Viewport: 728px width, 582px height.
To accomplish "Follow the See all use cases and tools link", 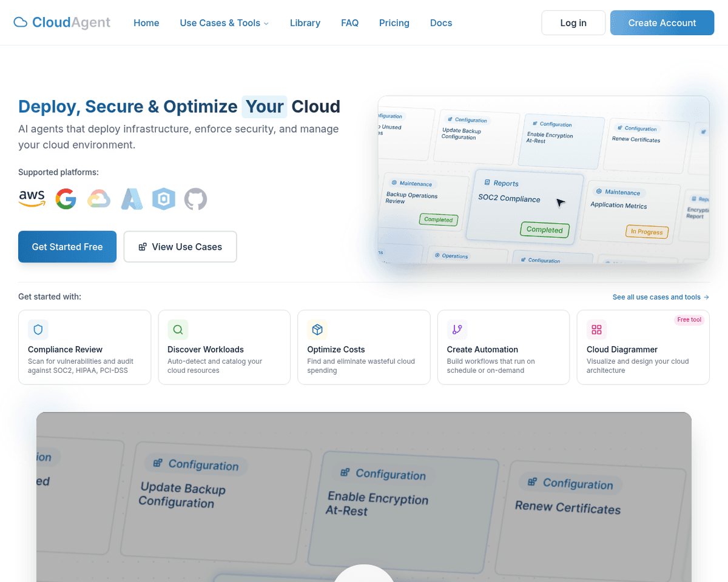I will (x=660, y=297).
